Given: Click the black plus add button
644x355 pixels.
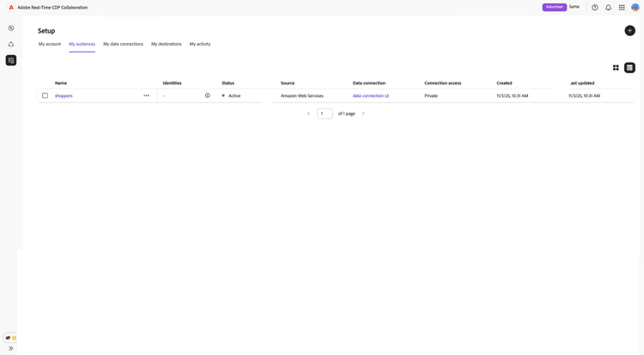Looking at the screenshot, I should 629,30.
